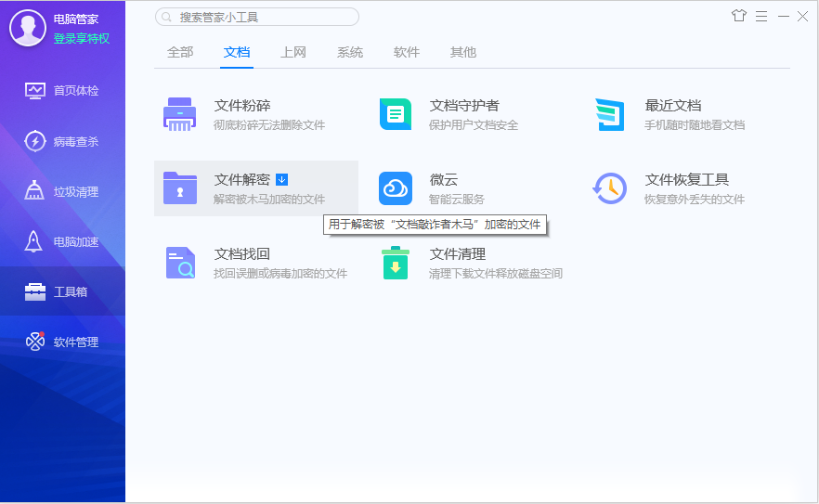819x504 pixels.
Task: Focus the 搜索管家小工具 search box
Action: pos(257,18)
